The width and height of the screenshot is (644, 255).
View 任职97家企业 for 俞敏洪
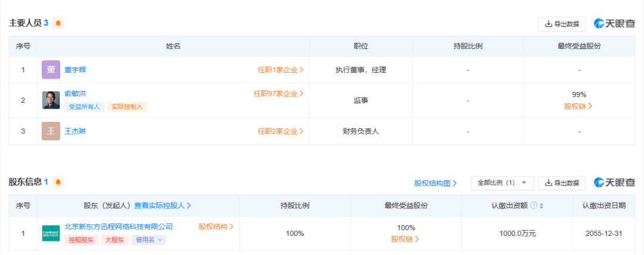278,94
